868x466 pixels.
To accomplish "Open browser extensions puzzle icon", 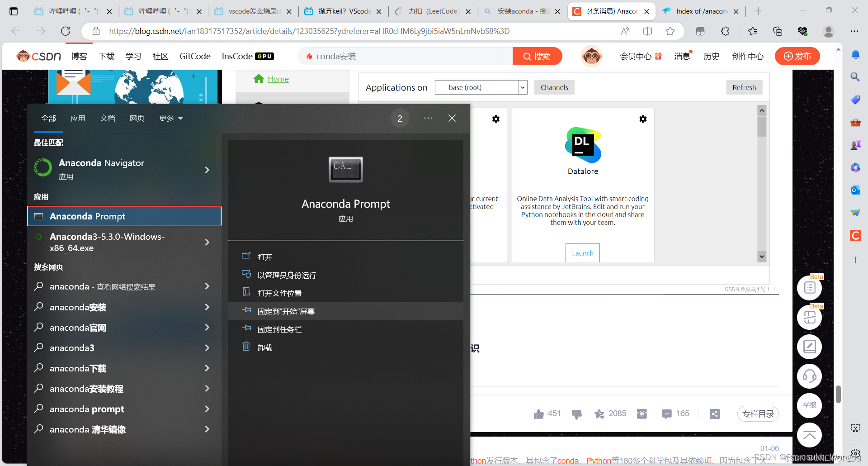I will click(x=725, y=31).
